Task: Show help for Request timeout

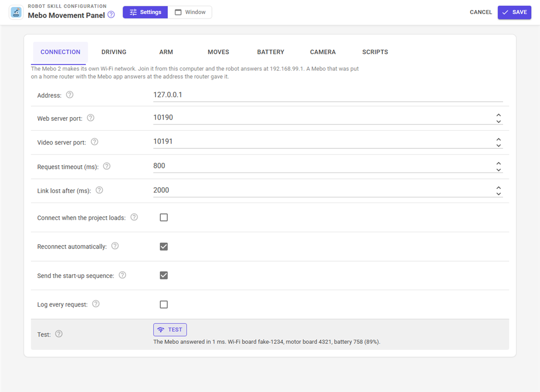Action: coord(107,166)
